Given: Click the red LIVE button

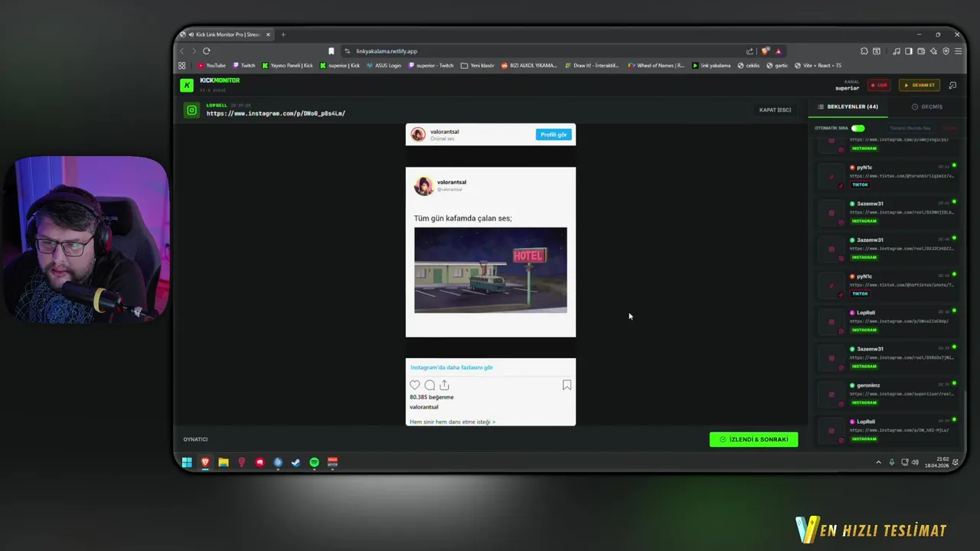Looking at the screenshot, I should (x=879, y=85).
